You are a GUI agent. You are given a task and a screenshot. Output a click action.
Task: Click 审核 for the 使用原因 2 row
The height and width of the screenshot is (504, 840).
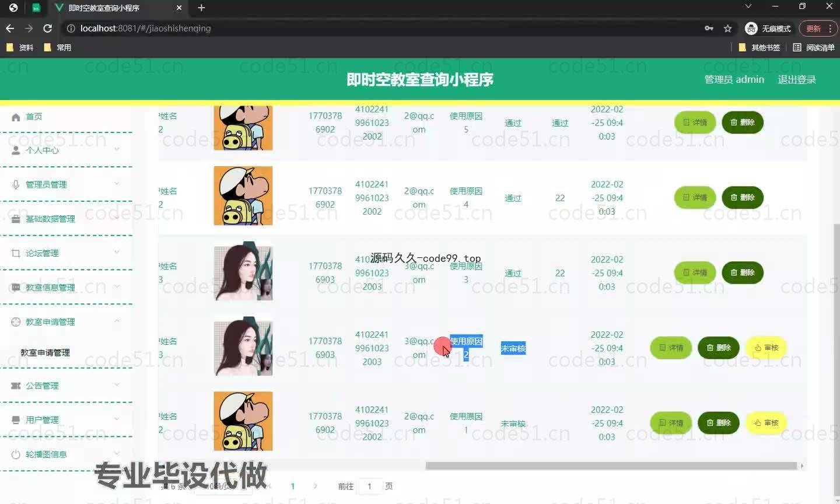click(766, 348)
